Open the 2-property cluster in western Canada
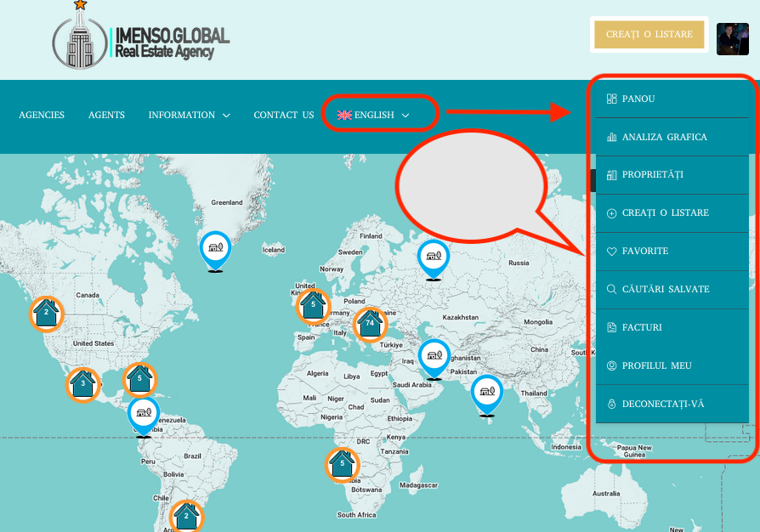The width and height of the screenshot is (760, 532). [x=47, y=314]
